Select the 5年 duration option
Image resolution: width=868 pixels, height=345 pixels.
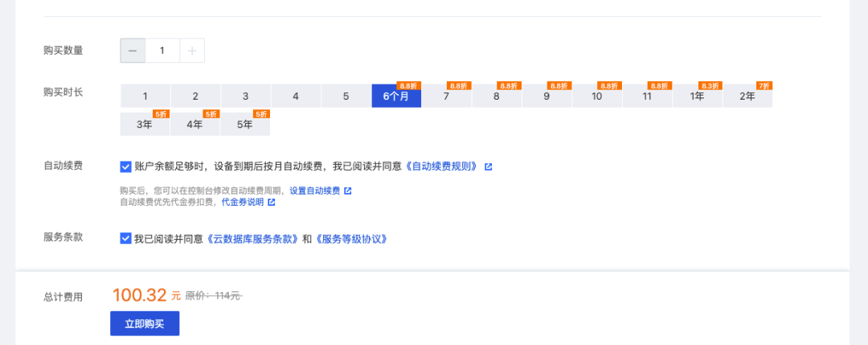pyautogui.click(x=246, y=124)
